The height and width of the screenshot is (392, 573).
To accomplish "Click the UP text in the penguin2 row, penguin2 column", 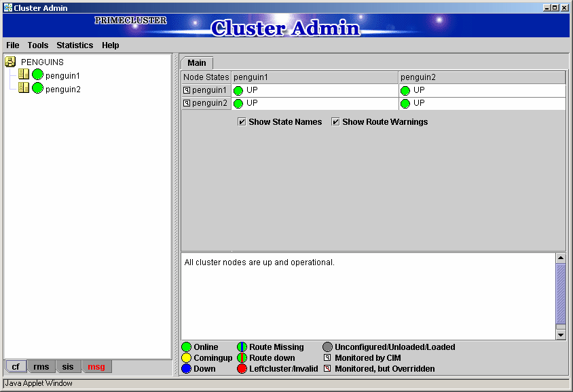I will [x=419, y=103].
